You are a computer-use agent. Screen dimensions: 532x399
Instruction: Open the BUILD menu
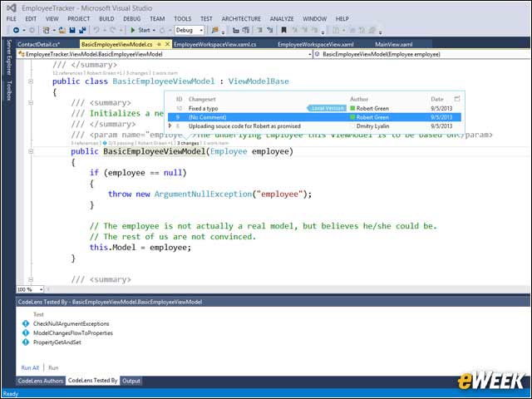pos(106,18)
